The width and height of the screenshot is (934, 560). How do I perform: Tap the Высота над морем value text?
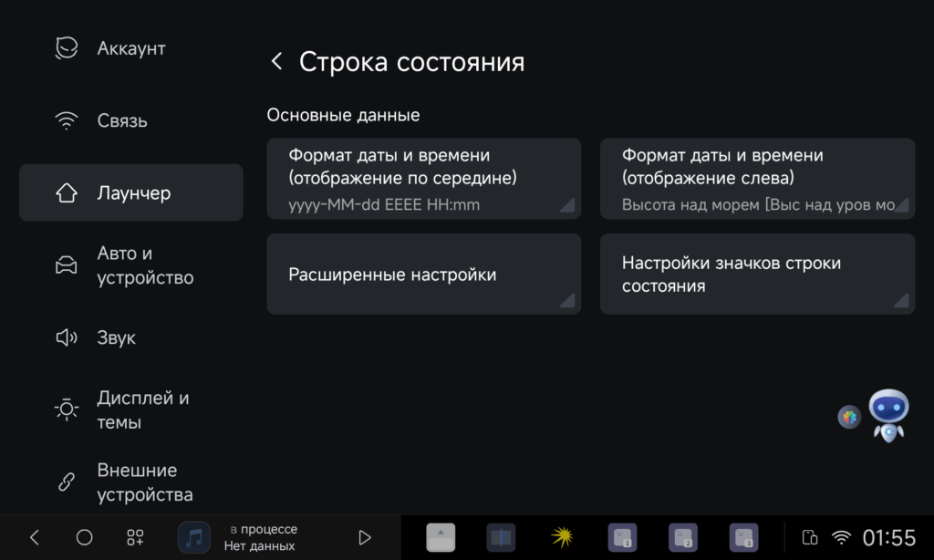[x=758, y=205]
